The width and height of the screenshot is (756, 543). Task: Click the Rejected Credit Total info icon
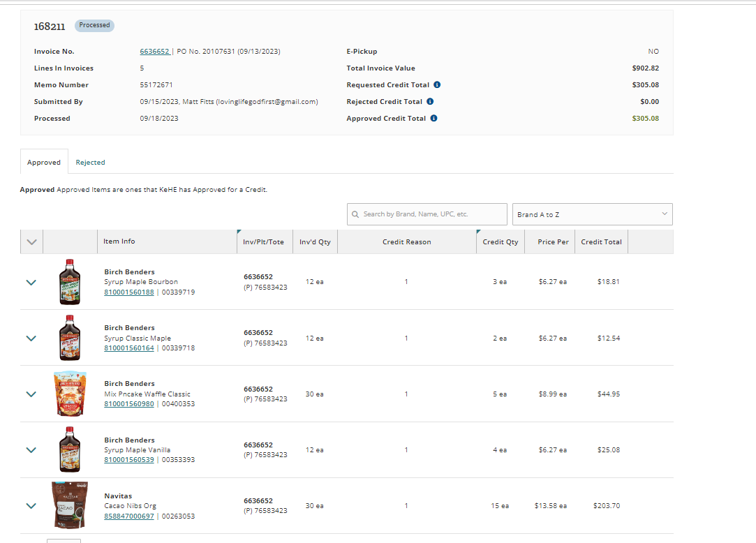430,101
